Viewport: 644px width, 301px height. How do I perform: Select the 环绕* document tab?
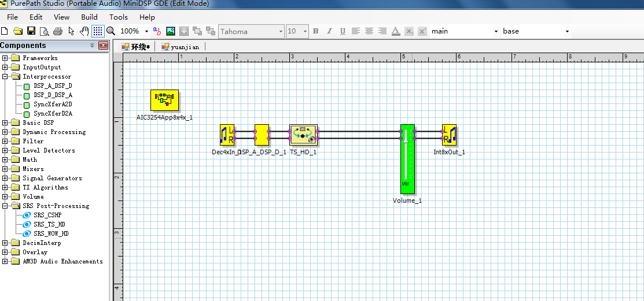coord(136,47)
